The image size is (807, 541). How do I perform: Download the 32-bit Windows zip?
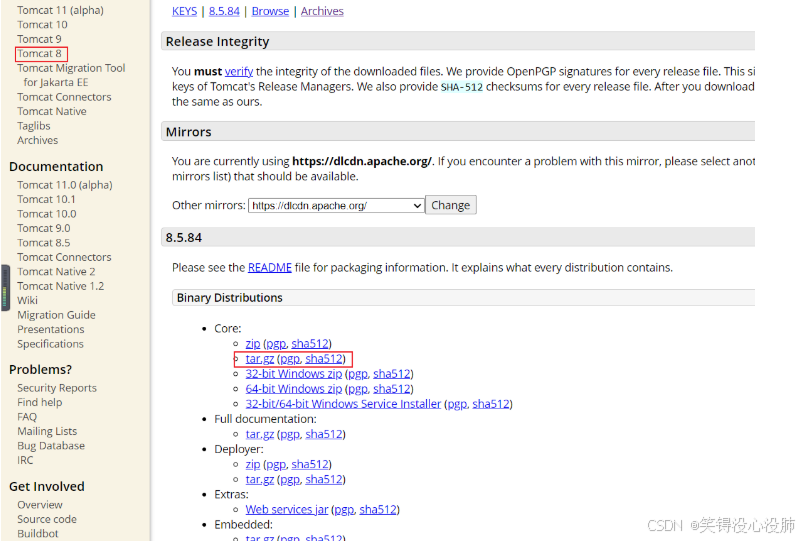293,373
